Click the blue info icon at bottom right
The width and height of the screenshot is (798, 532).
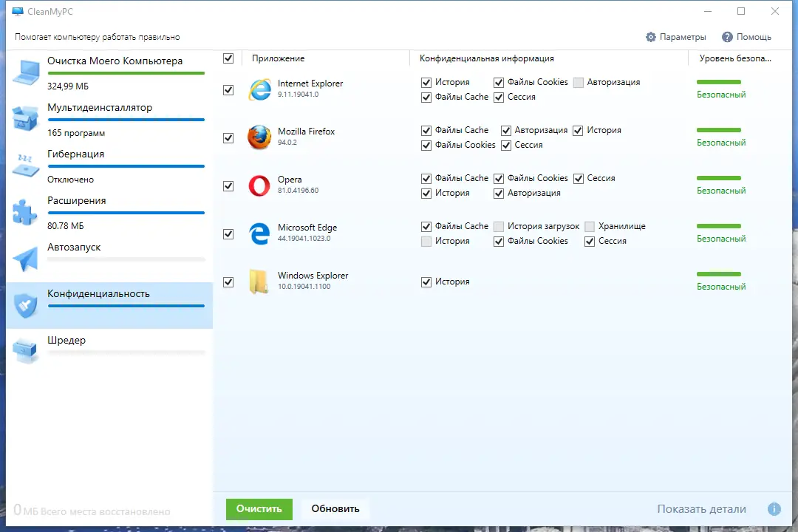[774, 508]
